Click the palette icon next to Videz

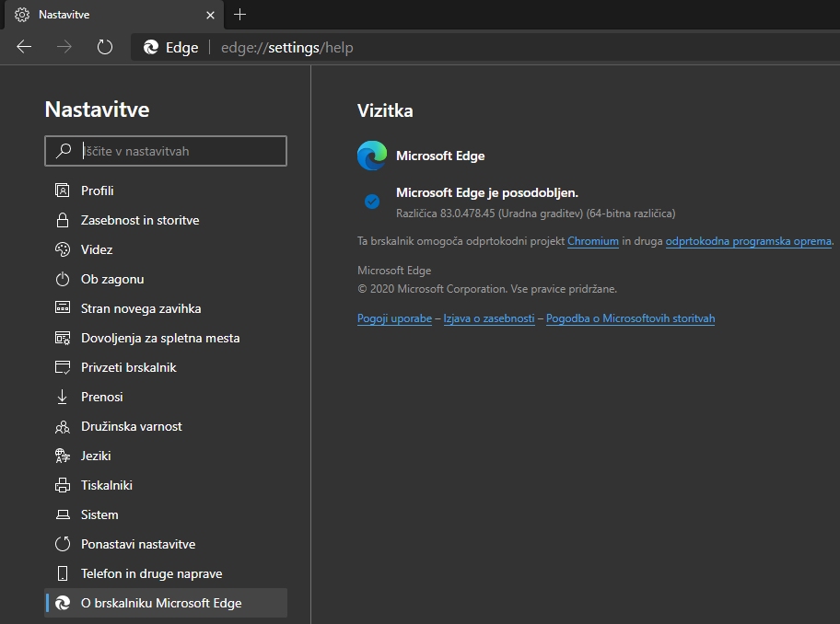(63, 249)
